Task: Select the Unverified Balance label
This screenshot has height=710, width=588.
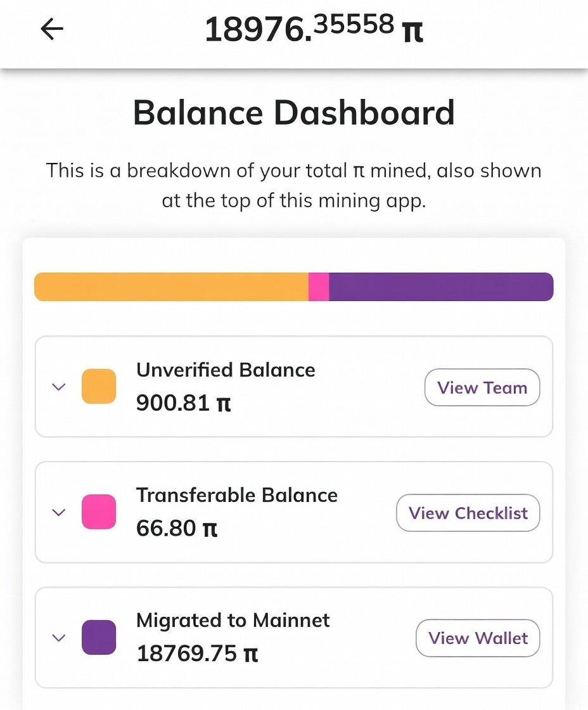Action: coord(226,370)
